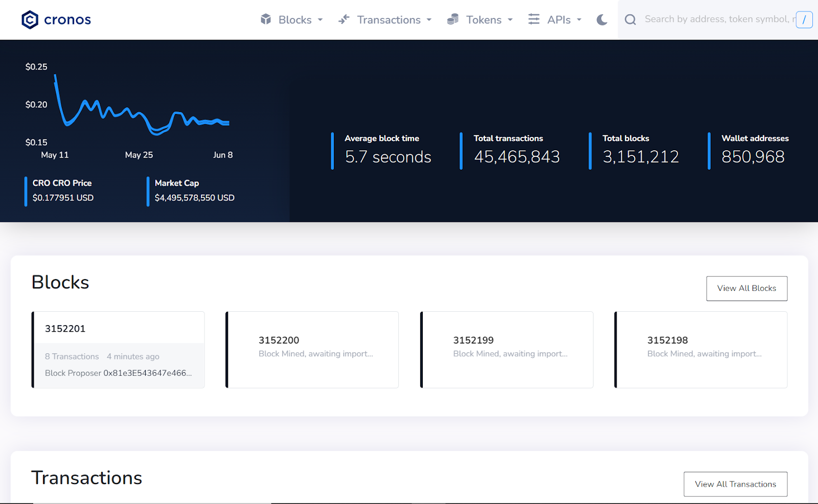This screenshot has width=818, height=504.
Task: Click the May 11 chart axis label
Action: pos(55,155)
